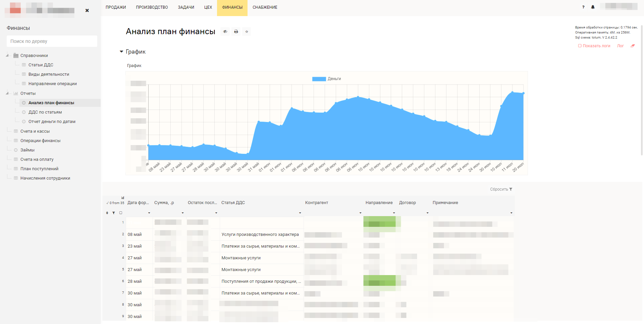Select the 'Поступления от продажи продукции' cell
Image resolution: width=644 pixels, height=324 pixels.
262,281
